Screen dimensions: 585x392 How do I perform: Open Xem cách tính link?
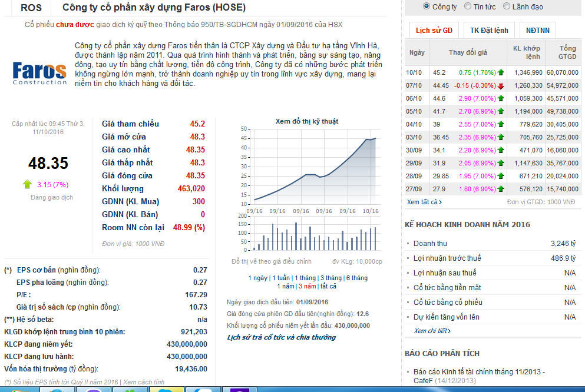144,382
